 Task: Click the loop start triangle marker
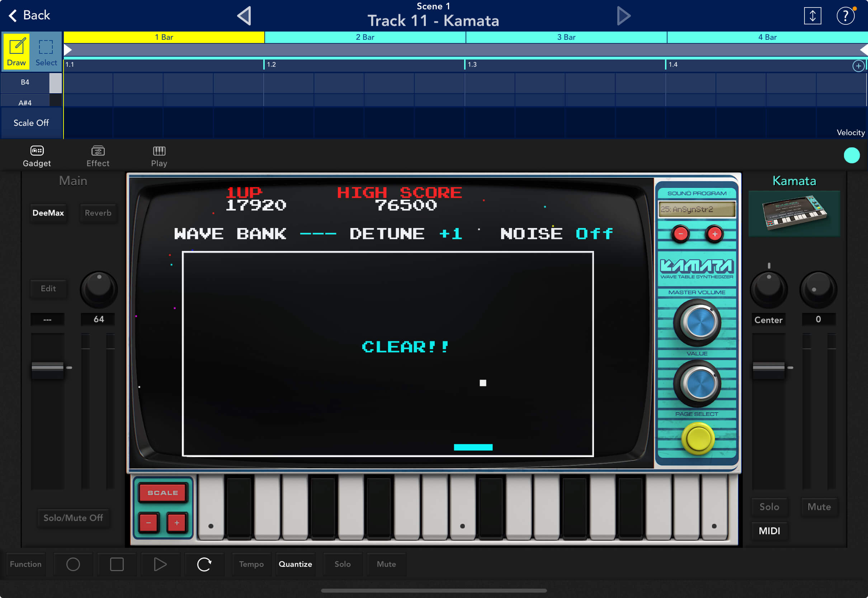click(x=67, y=50)
